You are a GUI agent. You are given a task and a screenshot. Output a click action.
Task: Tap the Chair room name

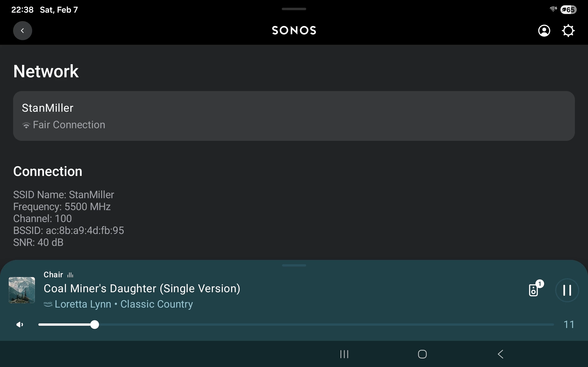coord(53,275)
